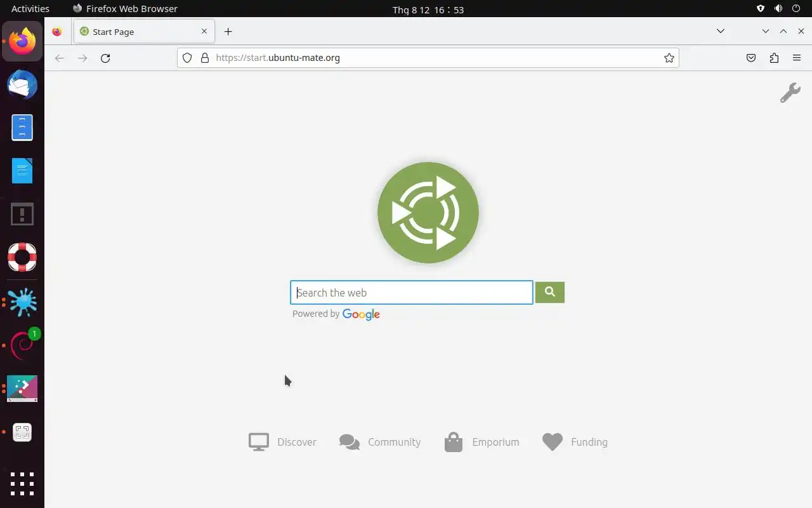Click the Google logo under the search box
The height and width of the screenshot is (508, 812).
361,314
